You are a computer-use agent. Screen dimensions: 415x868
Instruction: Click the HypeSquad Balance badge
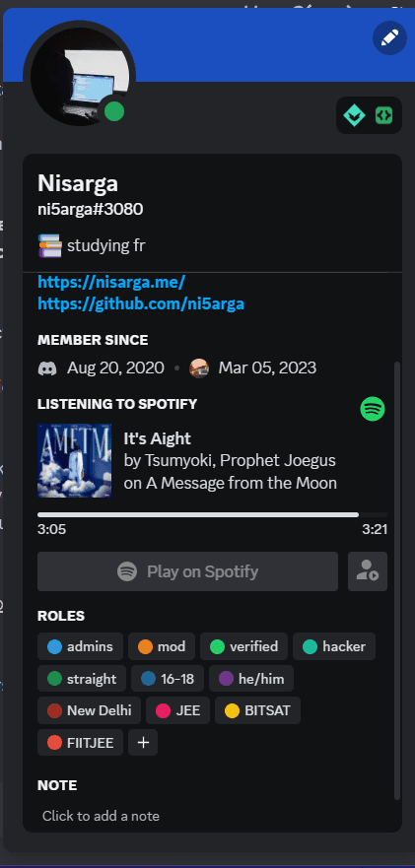(x=354, y=115)
